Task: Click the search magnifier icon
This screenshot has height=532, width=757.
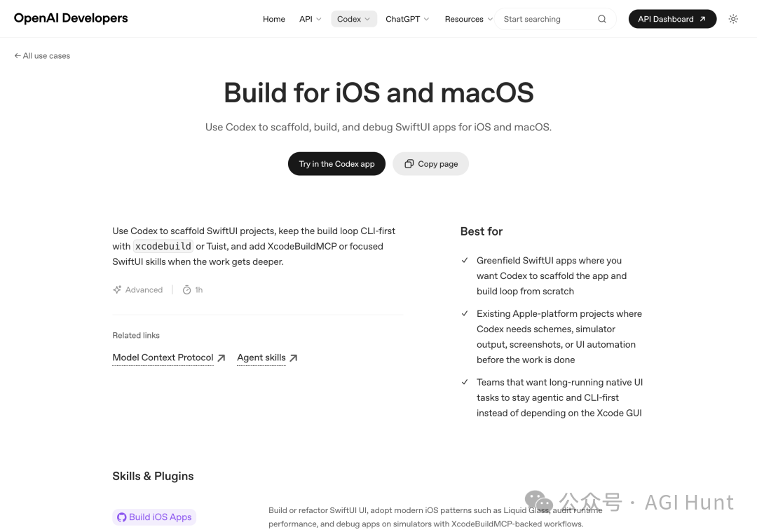Action: tap(601, 19)
